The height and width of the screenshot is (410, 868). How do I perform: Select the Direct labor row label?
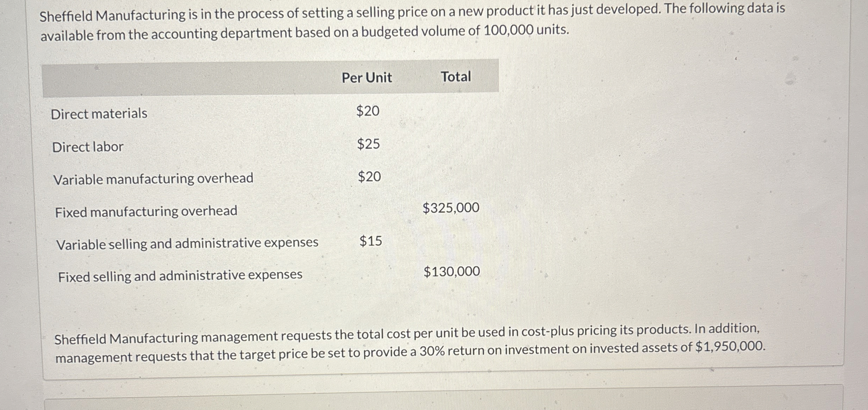[88, 147]
